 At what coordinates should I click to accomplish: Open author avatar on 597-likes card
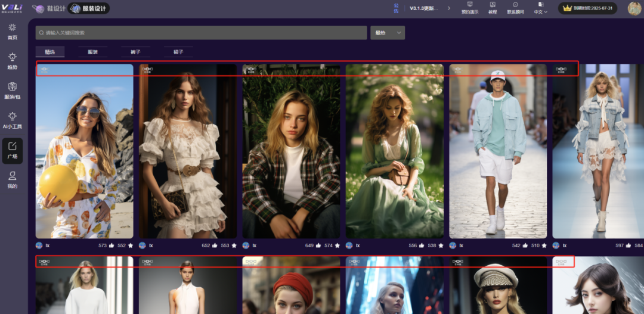[556, 245]
